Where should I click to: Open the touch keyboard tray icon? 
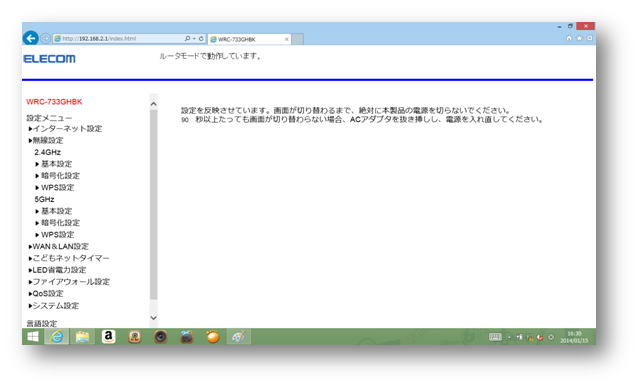click(495, 337)
